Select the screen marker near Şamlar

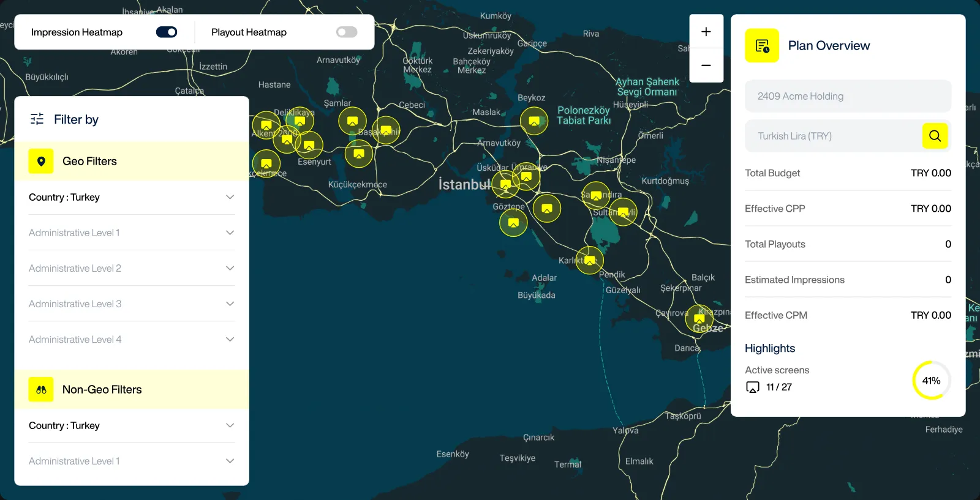[352, 121]
